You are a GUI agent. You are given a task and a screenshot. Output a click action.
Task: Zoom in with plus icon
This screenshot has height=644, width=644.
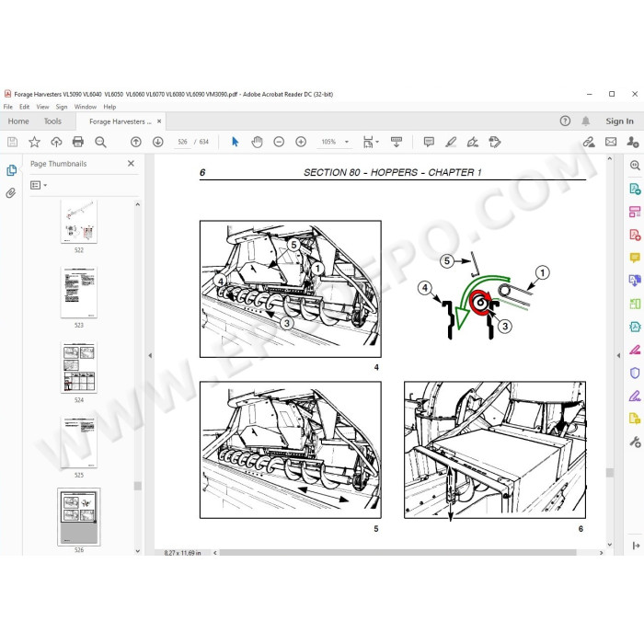(301, 142)
